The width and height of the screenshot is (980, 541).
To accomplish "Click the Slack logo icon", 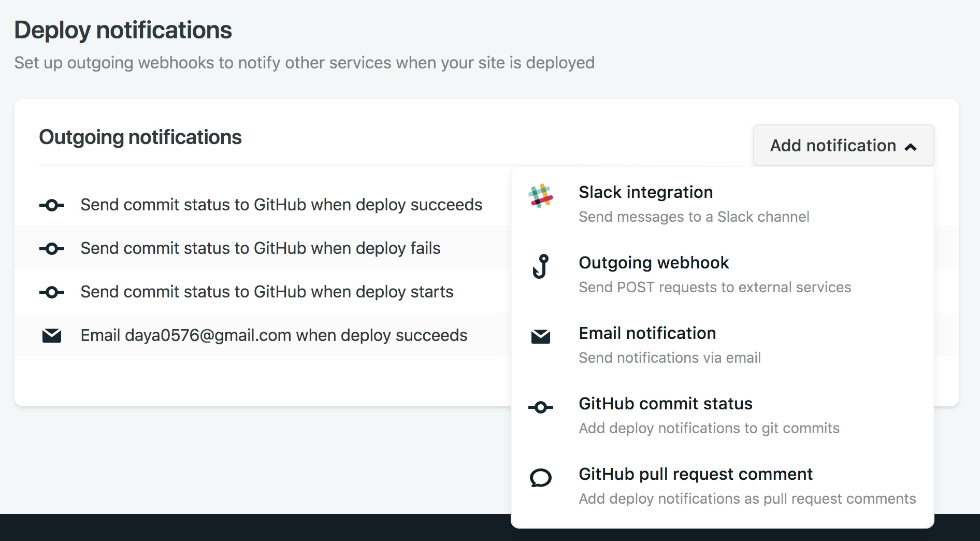I will pos(540,196).
